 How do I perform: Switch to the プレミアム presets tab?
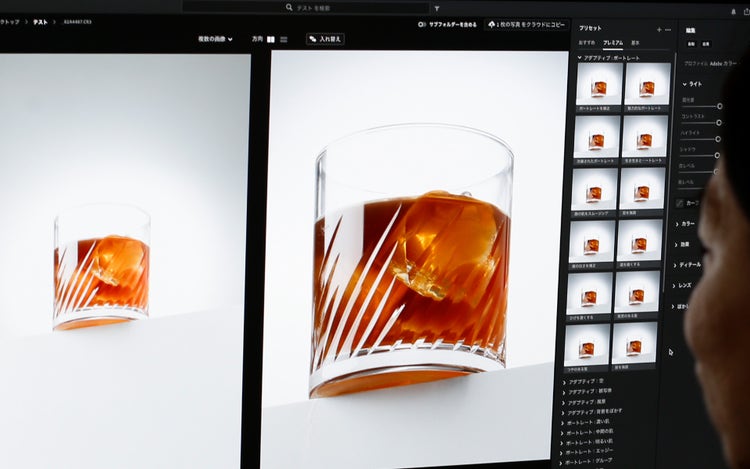click(613, 43)
